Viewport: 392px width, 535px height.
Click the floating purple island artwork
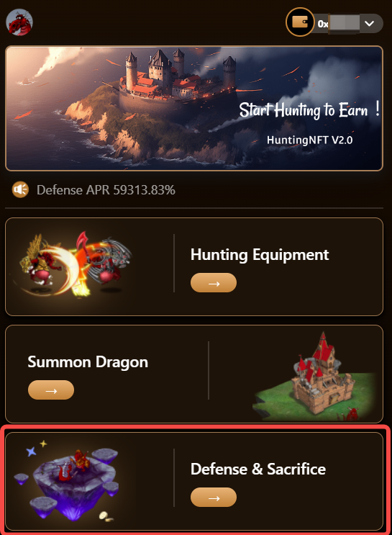pos(68,483)
